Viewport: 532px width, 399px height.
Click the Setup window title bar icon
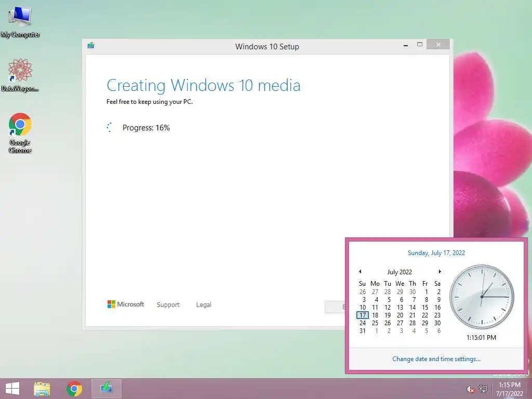(90, 46)
